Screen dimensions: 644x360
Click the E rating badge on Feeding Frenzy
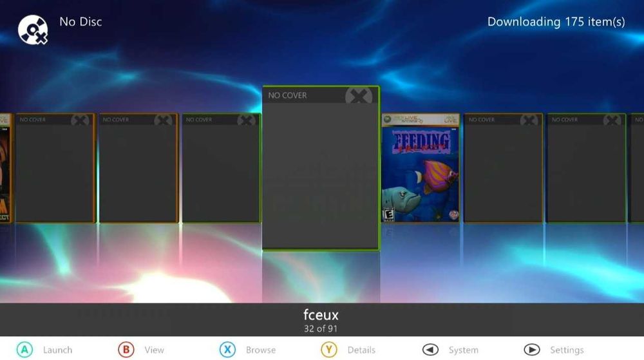[x=388, y=214]
